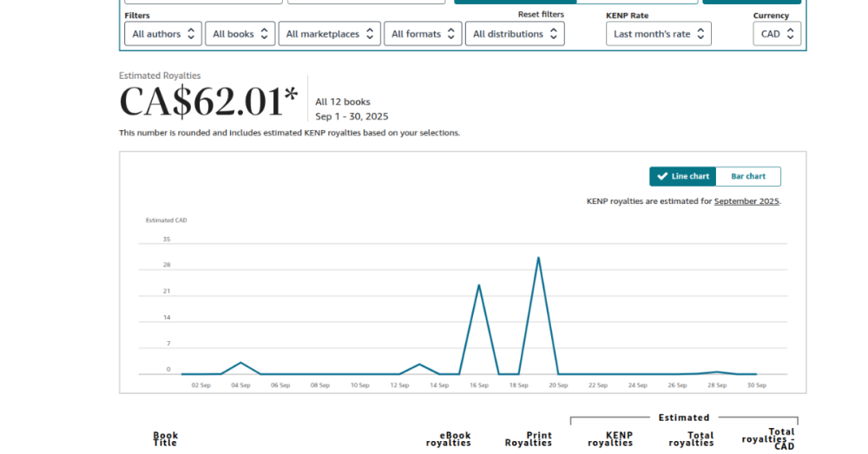Click the Reset filters link

(541, 15)
